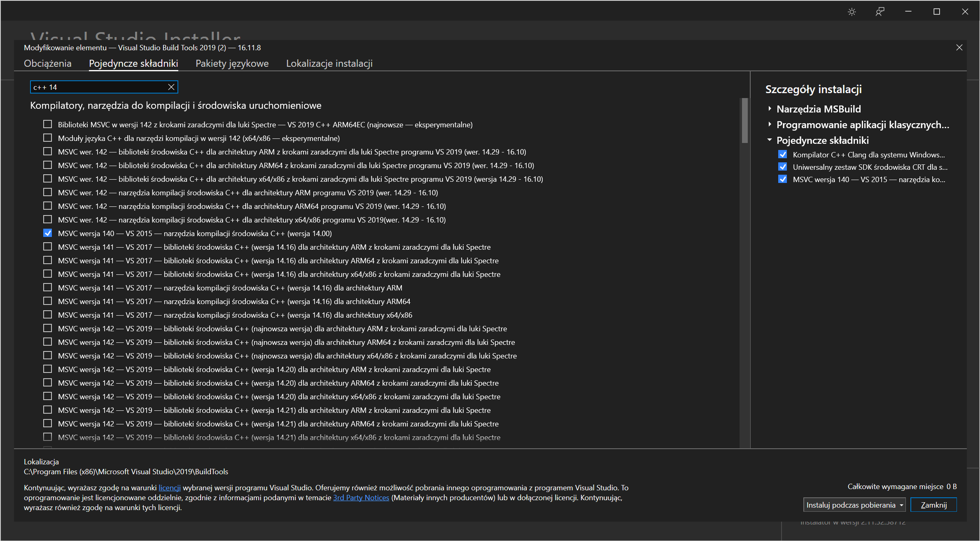
Task: Uncheck MSVC wersja 140 VS 2015 narzędzia kompilacji
Action: 48,233
